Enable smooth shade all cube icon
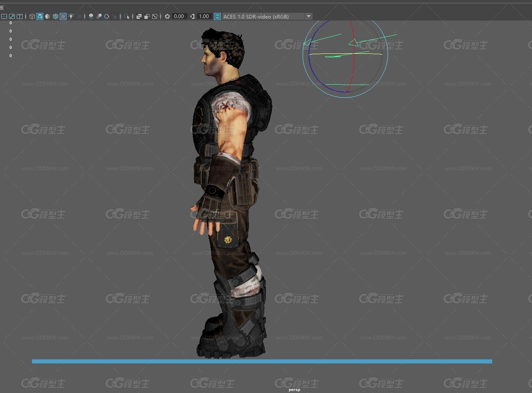This screenshot has height=393, width=532. [x=40, y=16]
